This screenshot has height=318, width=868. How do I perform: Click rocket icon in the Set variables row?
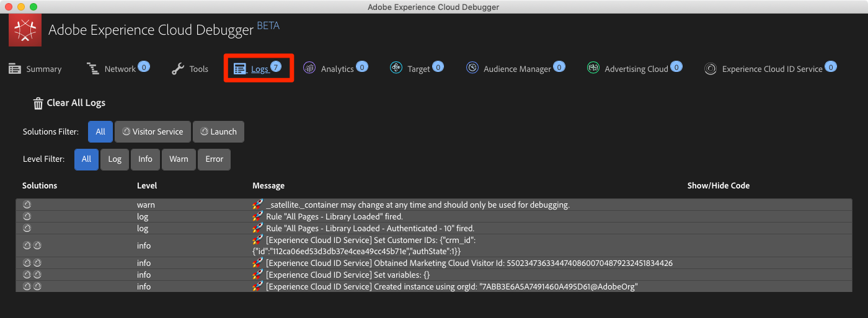click(258, 275)
